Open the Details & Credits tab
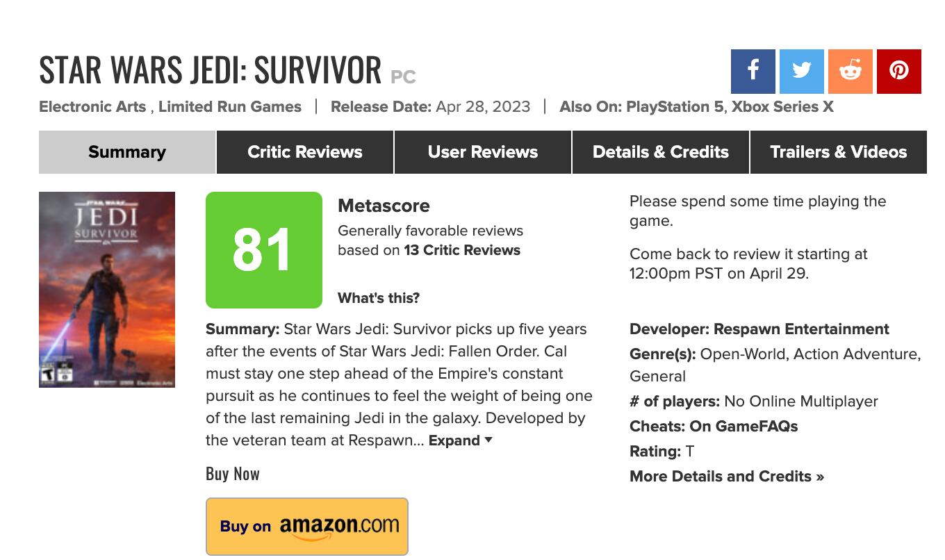The width and height of the screenshot is (945, 560). 659,151
